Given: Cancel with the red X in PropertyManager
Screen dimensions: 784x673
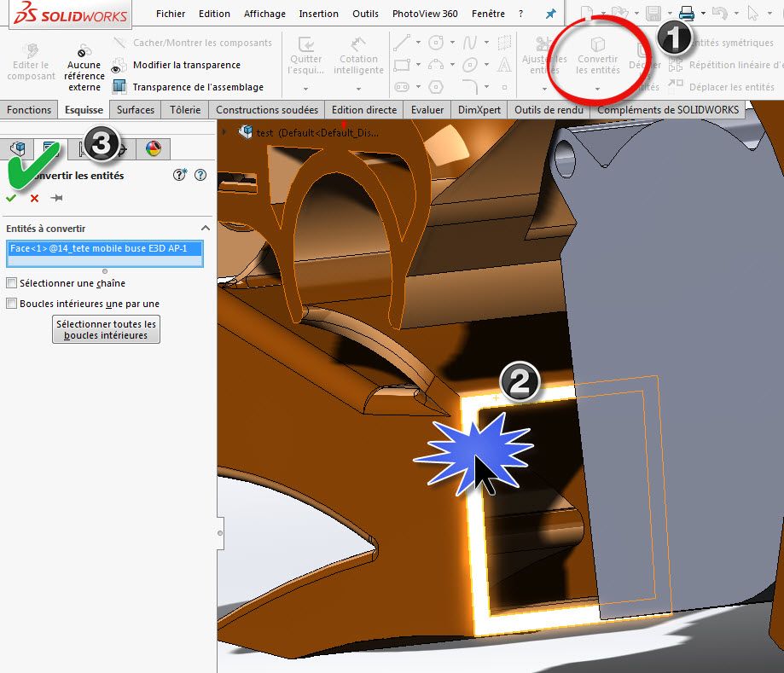Looking at the screenshot, I should tap(34, 198).
